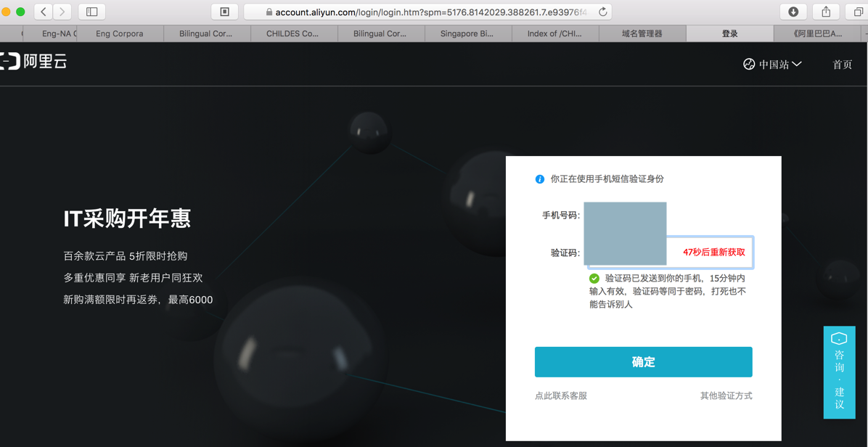Click the lock icon in the address bar
The image size is (868, 447).
coord(269,12)
